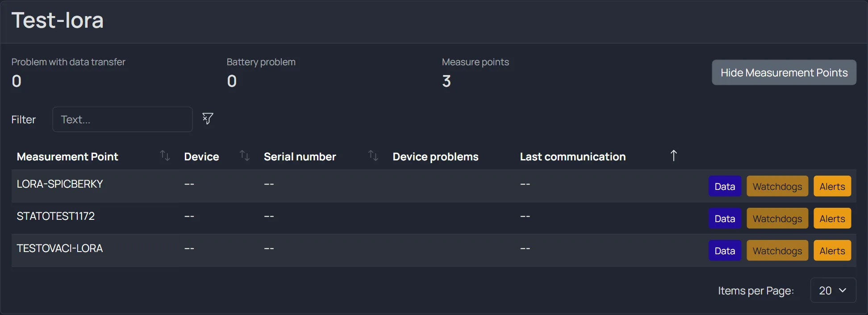
Task: Open Watchdogs for TESTOVACI-LORA
Action: (777, 251)
